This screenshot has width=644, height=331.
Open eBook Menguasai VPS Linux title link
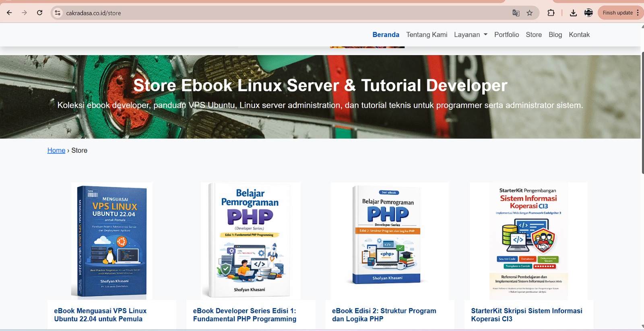[x=100, y=315]
